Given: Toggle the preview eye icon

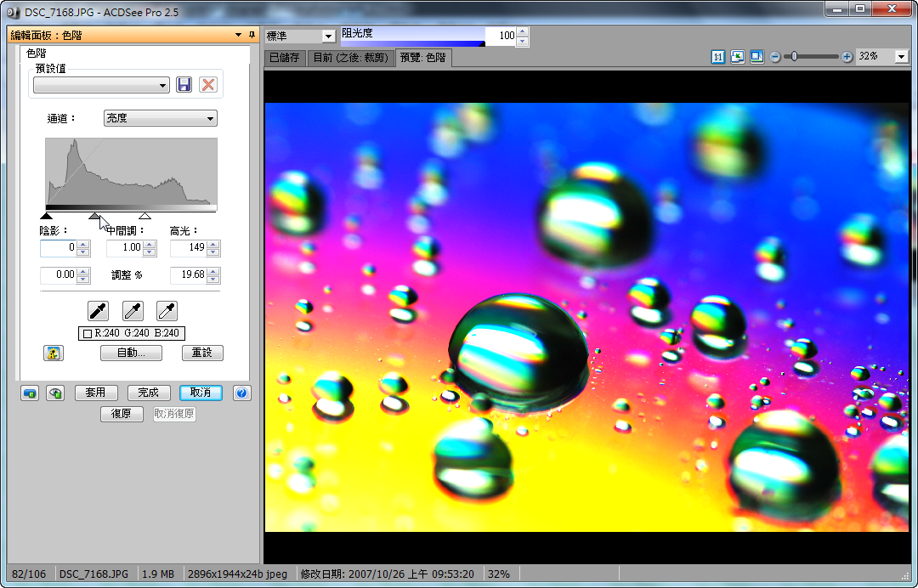Looking at the screenshot, I should [x=55, y=393].
